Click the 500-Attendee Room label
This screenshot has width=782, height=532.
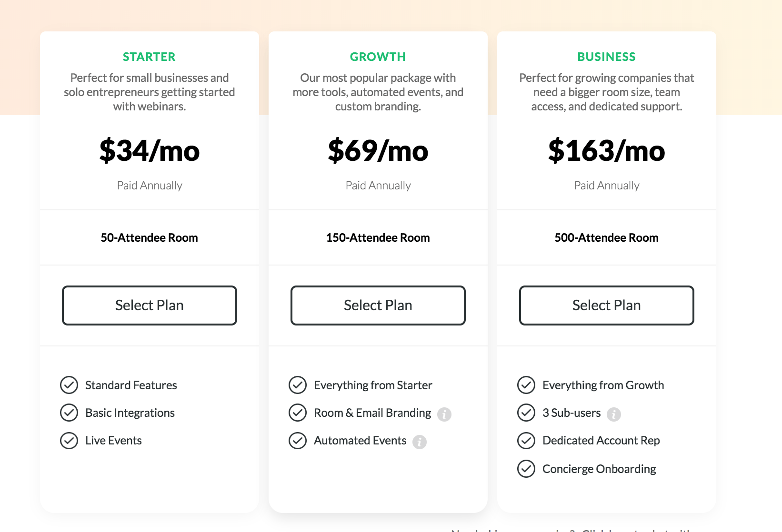[x=607, y=237]
